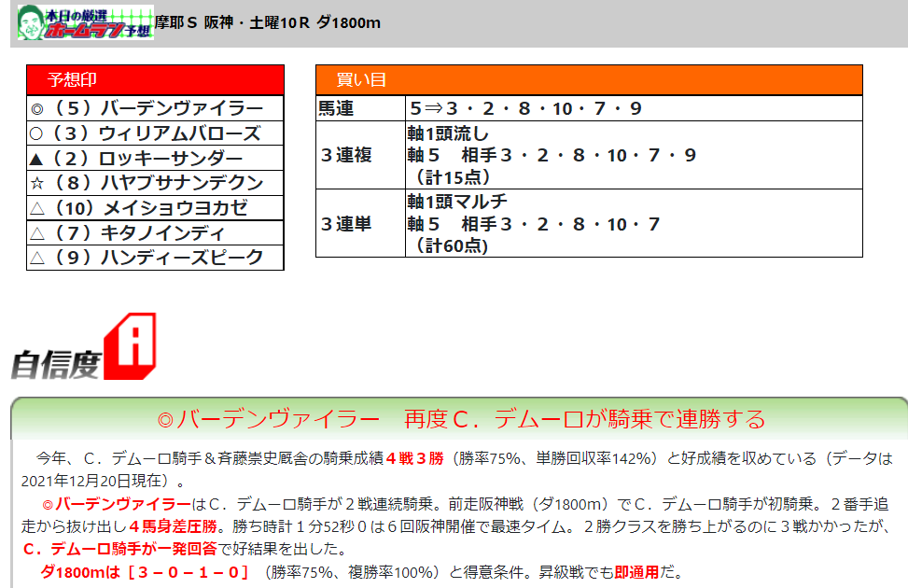Image resolution: width=908 pixels, height=588 pixels.
Task: Click 軸1頭マルチ text in 3連単 row
Action: click(457, 202)
